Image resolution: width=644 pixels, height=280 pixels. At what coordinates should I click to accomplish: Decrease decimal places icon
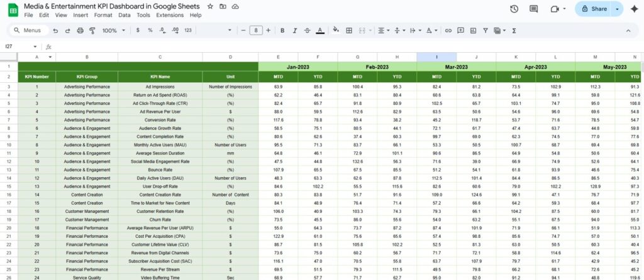pos(162,30)
